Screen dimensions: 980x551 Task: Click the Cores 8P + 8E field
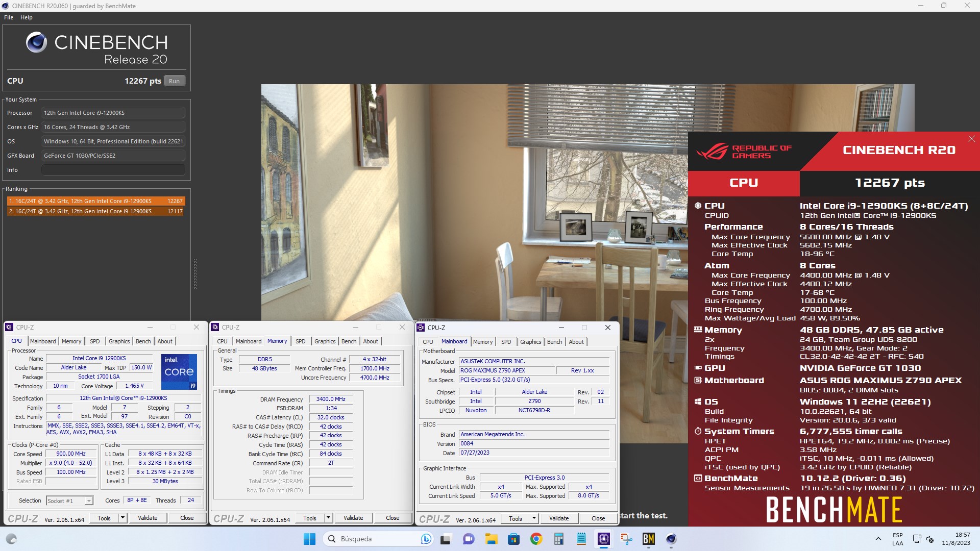click(x=137, y=500)
